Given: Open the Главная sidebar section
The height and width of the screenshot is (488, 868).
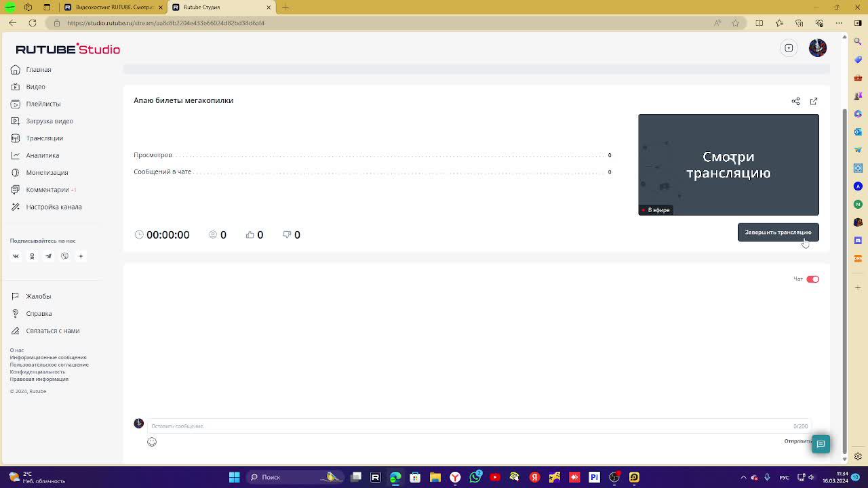Looking at the screenshot, I should (x=31, y=70).
